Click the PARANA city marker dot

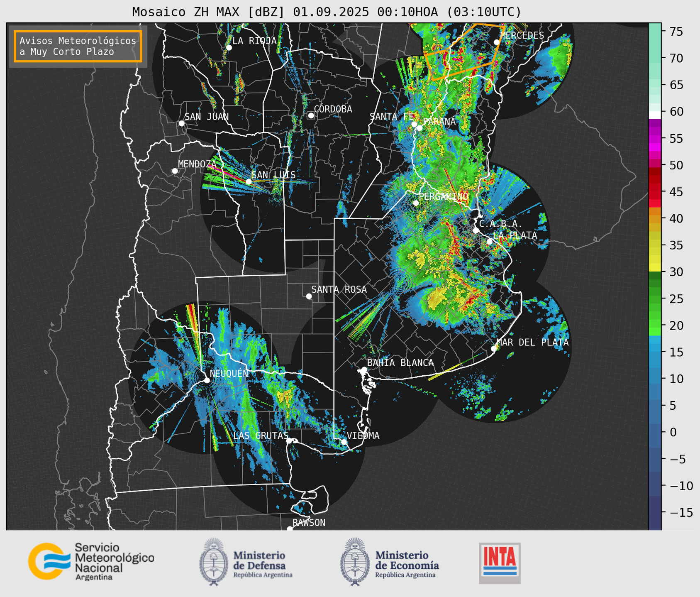pyautogui.click(x=420, y=128)
